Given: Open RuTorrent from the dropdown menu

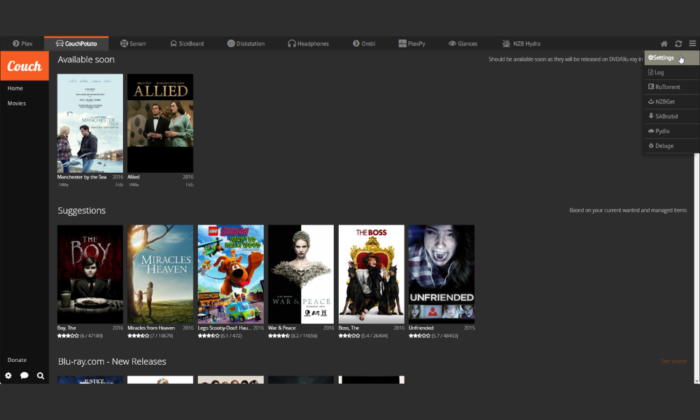Looking at the screenshot, I should [x=671, y=87].
